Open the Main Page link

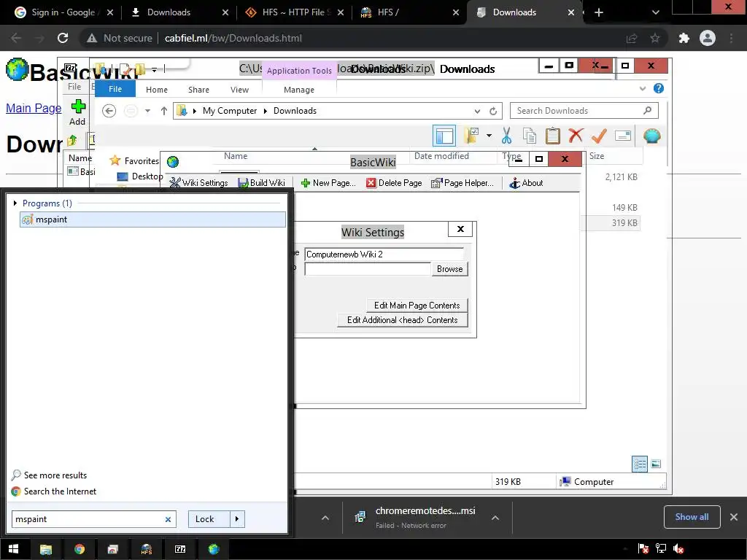(x=34, y=108)
